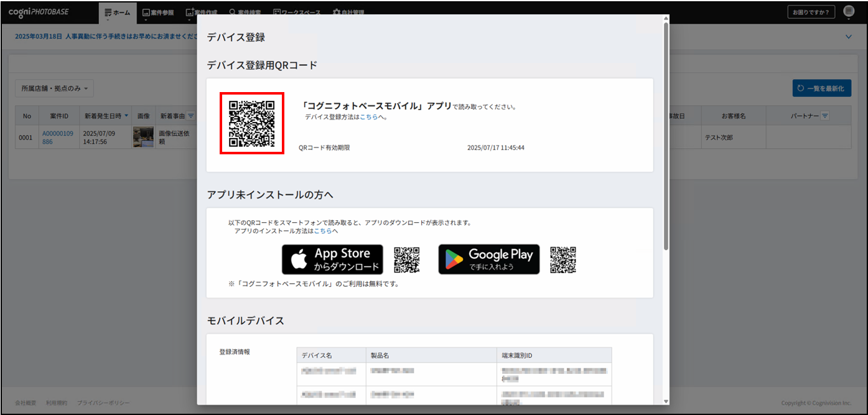Click the デバイス登録 dialog title
The image size is (868, 415).
[236, 37]
